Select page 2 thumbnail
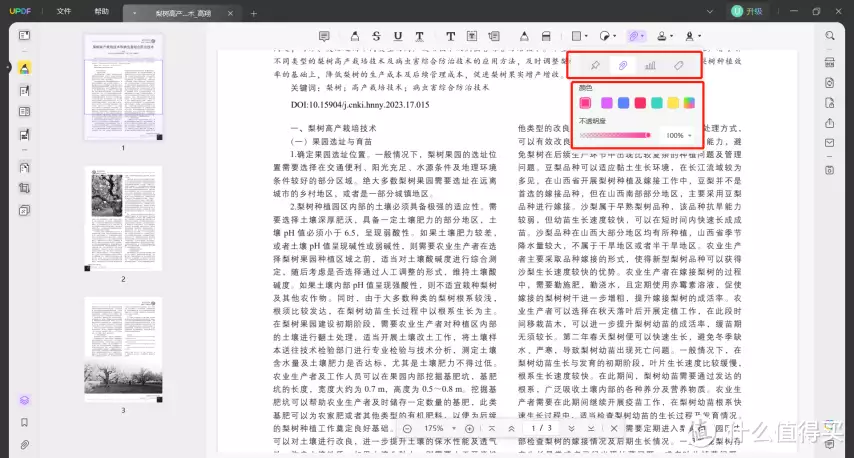This screenshot has height=458, width=854. (123, 218)
